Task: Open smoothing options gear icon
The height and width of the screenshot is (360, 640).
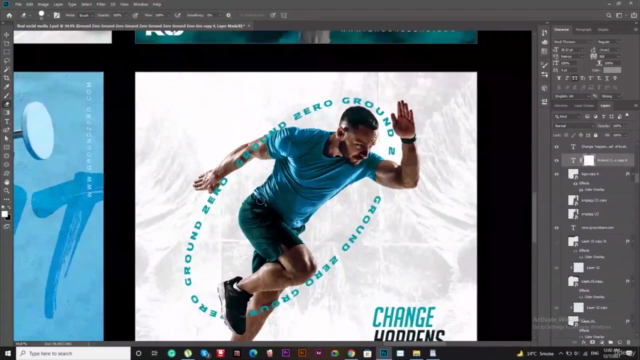Action: click(x=229, y=16)
